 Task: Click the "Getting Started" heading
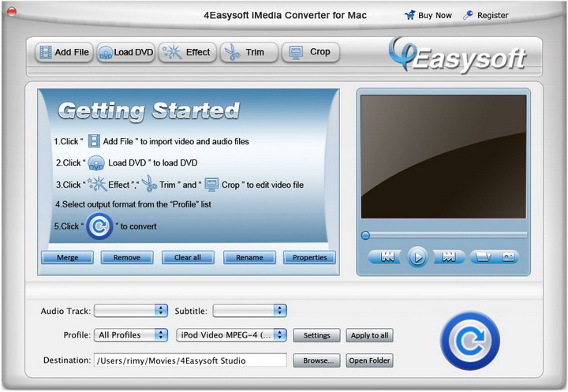(x=148, y=110)
